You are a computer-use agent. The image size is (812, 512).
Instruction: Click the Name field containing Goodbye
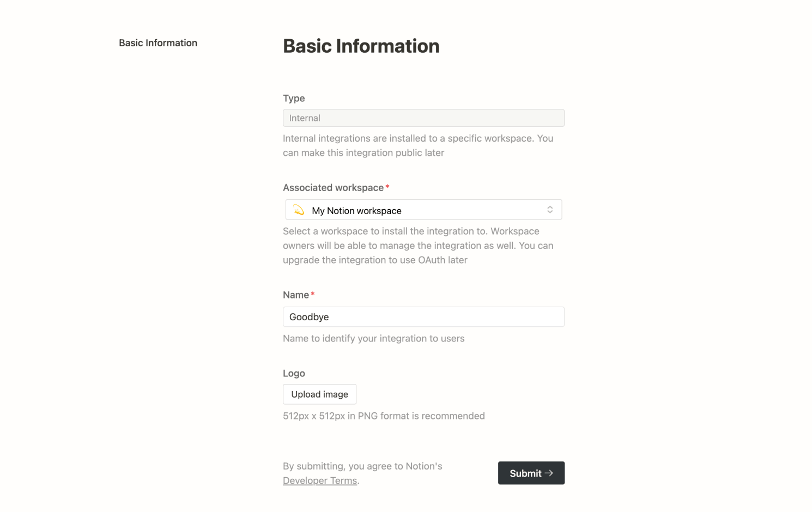click(x=423, y=316)
